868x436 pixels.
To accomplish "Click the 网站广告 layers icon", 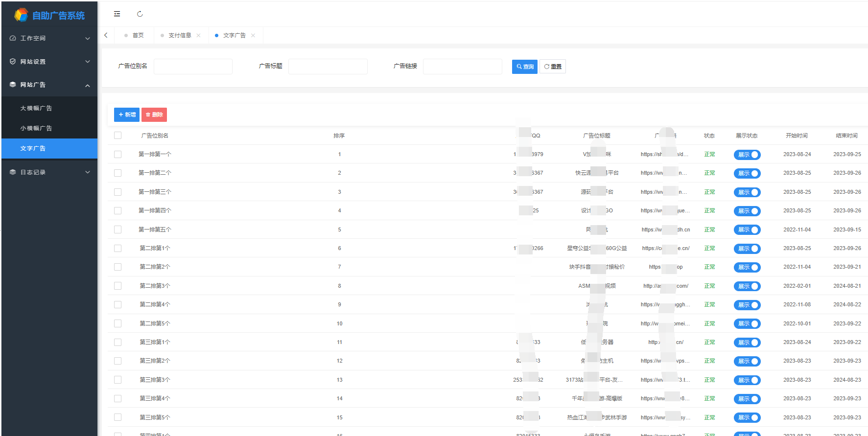I will 13,85.
